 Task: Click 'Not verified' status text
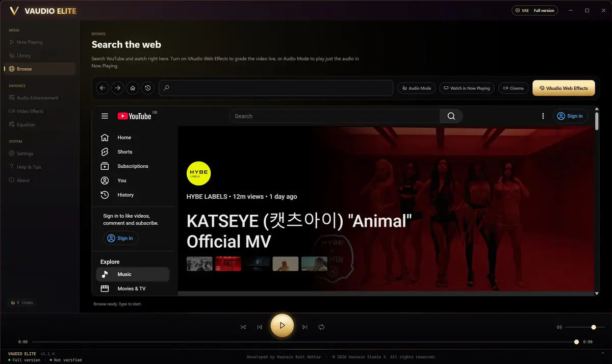(67, 360)
